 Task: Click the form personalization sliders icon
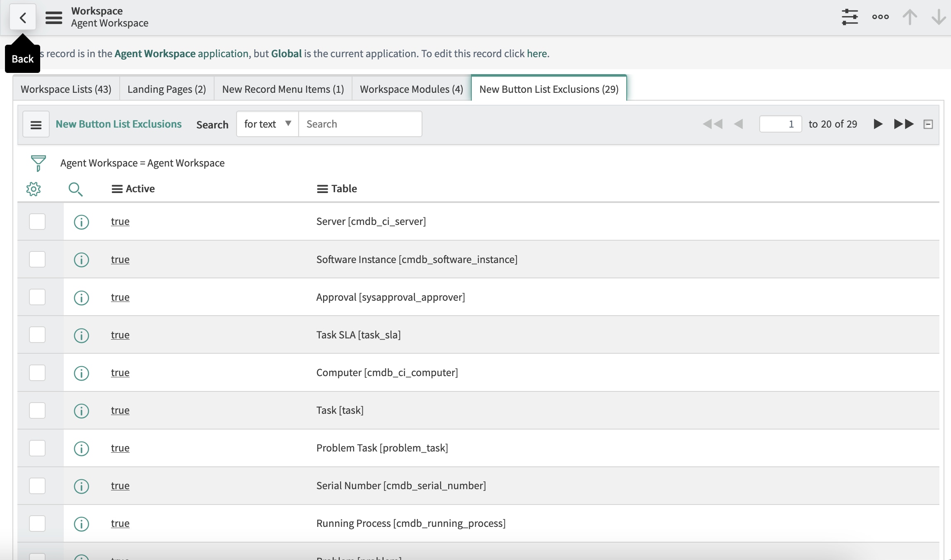pos(850,17)
